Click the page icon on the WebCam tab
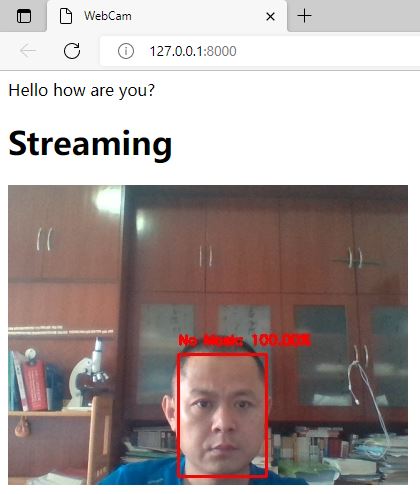The image size is (420, 494). (66, 16)
